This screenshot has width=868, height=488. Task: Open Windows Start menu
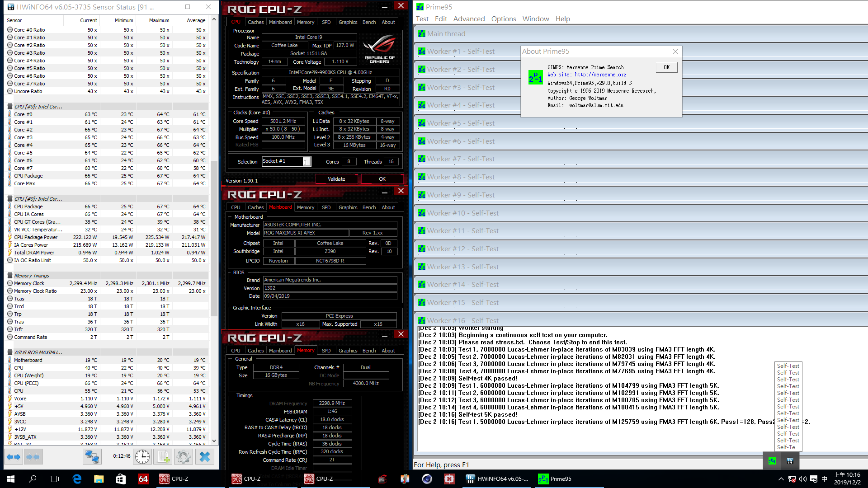tap(11, 479)
